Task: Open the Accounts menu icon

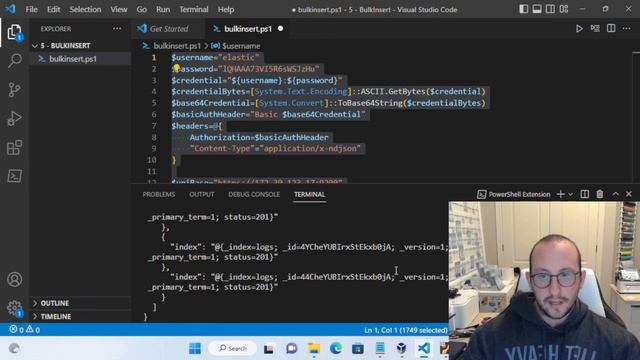Action: point(14,279)
